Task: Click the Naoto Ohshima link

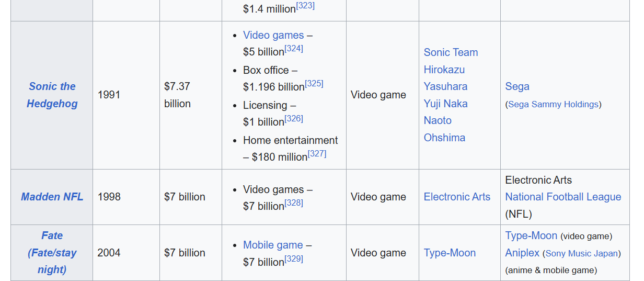Action: 444,129
